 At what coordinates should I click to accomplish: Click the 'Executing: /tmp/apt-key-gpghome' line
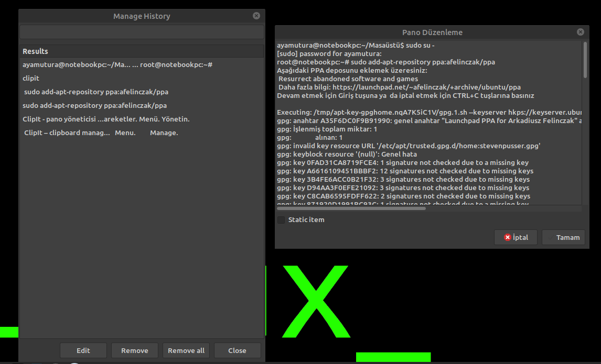click(x=430, y=112)
